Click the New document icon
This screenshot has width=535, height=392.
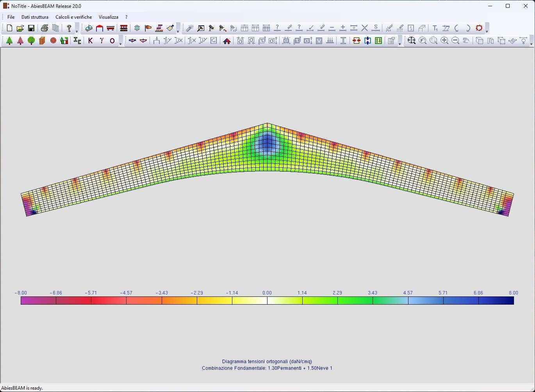(x=9, y=28)
